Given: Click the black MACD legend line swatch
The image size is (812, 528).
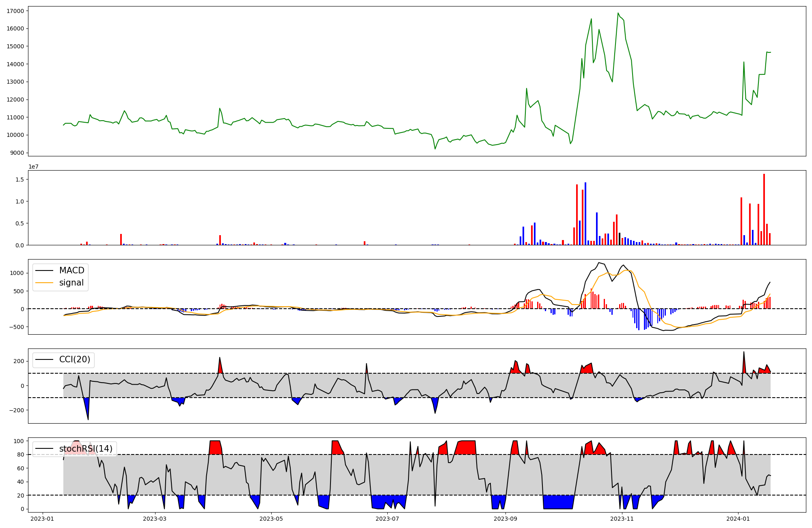Looking at the screenshot, I should pyautogui.click(x=44, y=270).
